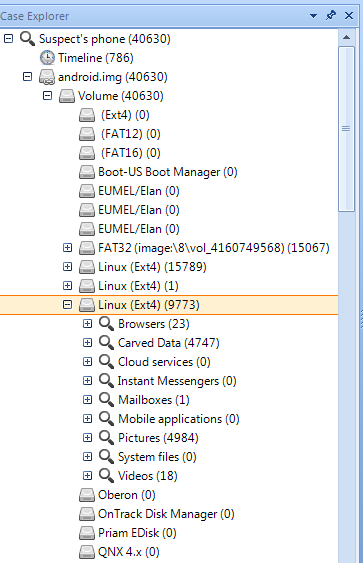Screen dimensions: 363x563
Task: Select Mailboxes (1) label
Action: [154, 400]
